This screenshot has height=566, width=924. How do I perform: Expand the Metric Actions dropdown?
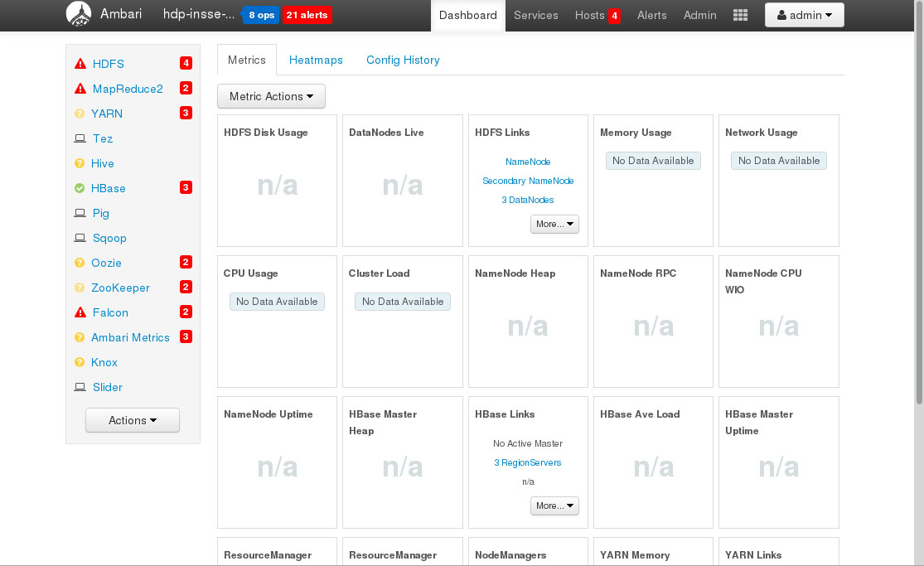(271, 96)
